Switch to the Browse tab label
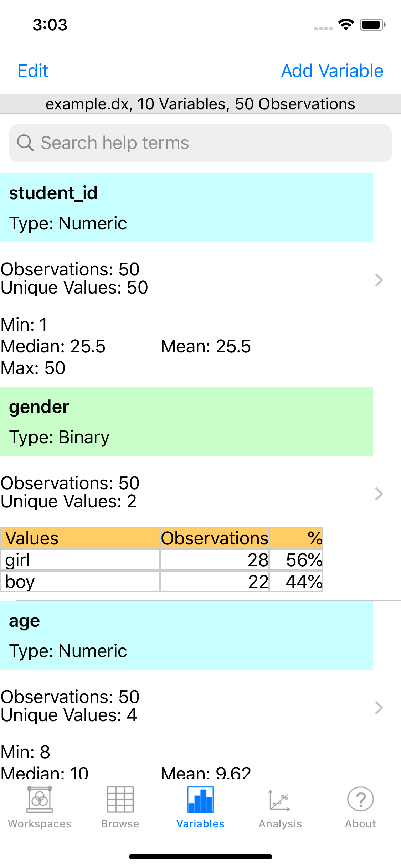Screen dimensions: 401x868 pyautogui.click(x=120, y=824)
